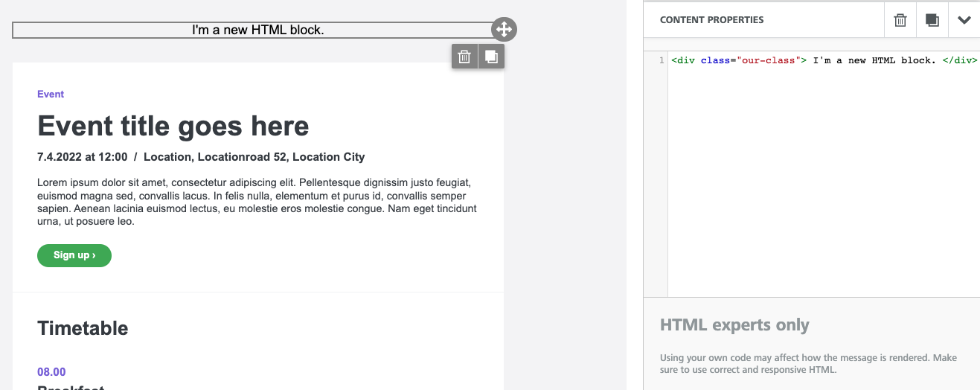Click the 08.00 timetable time label
The width and height of the screenshot is (980, 390).
(x=51, y=372)
